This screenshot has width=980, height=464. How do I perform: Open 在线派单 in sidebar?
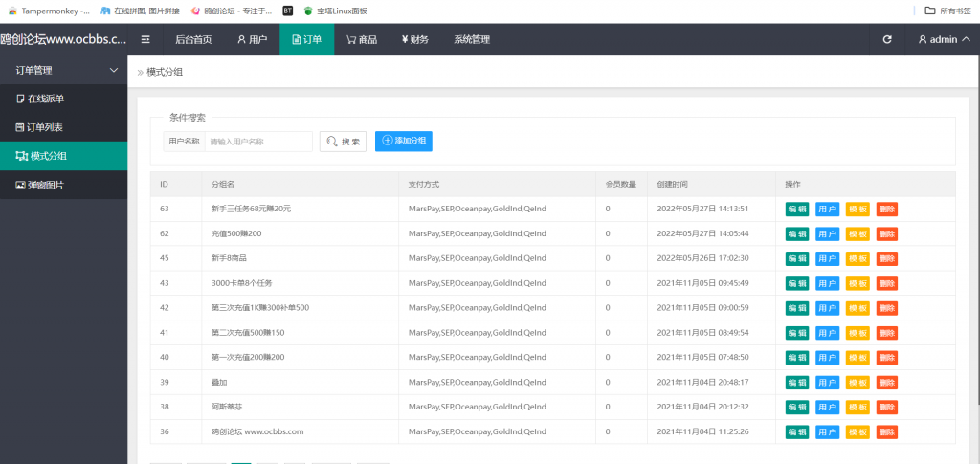point(64,99)
